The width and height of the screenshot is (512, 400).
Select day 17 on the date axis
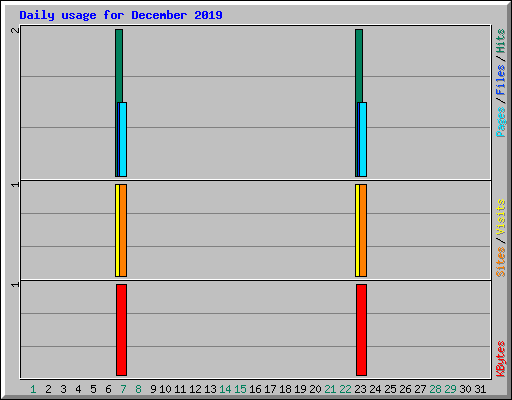[270, 389]
